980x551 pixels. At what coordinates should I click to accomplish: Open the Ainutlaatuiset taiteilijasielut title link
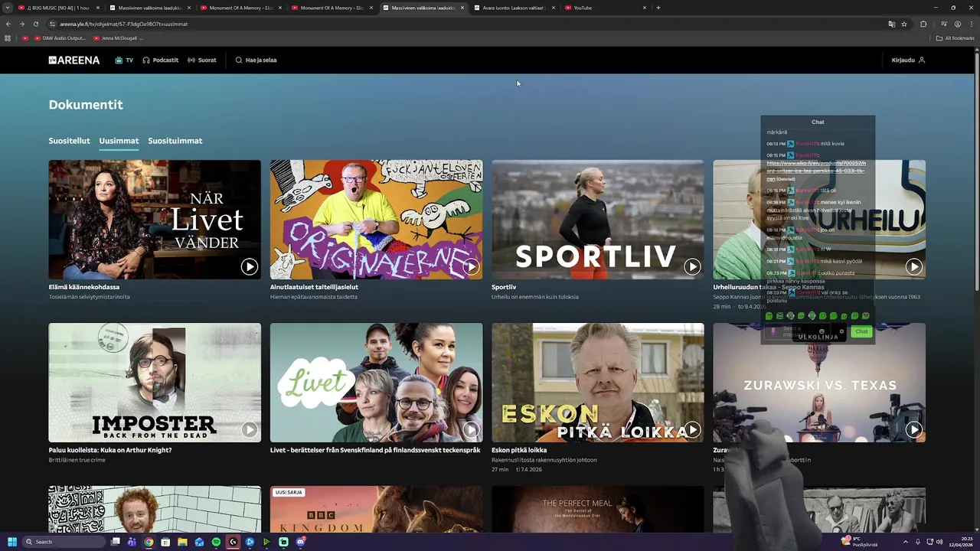tap(314, 287)
